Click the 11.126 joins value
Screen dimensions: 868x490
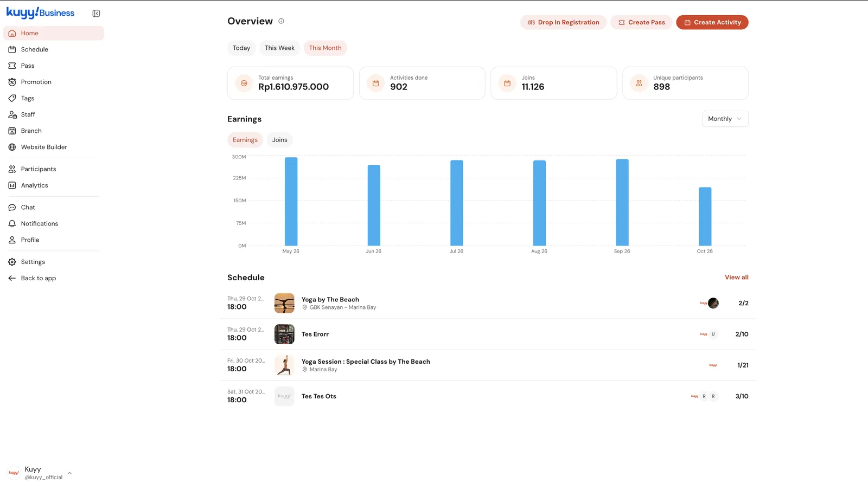coord(533,87)
